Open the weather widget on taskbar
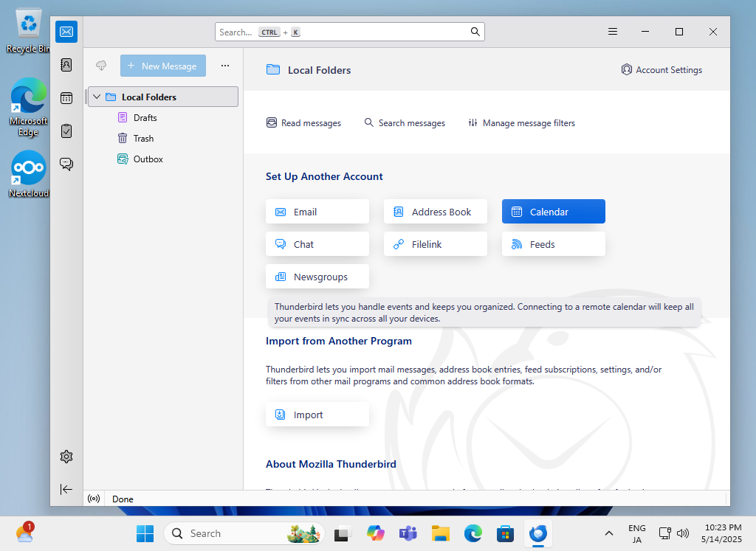This screenshot has height=551, width=756. pyautogui.click(x=24, y=533)
